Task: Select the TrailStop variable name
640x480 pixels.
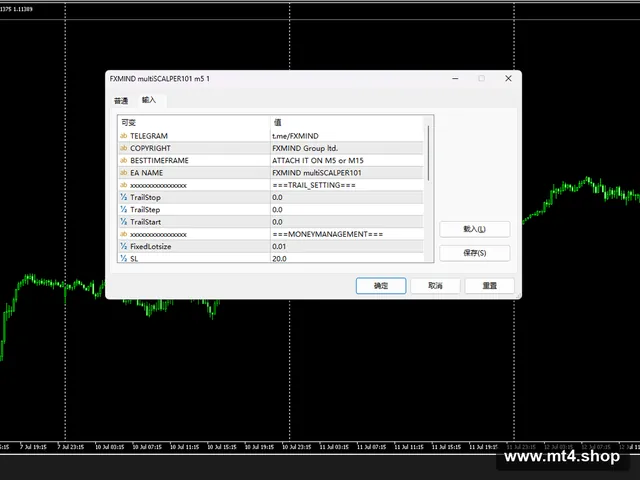Action: click(145, 197)
